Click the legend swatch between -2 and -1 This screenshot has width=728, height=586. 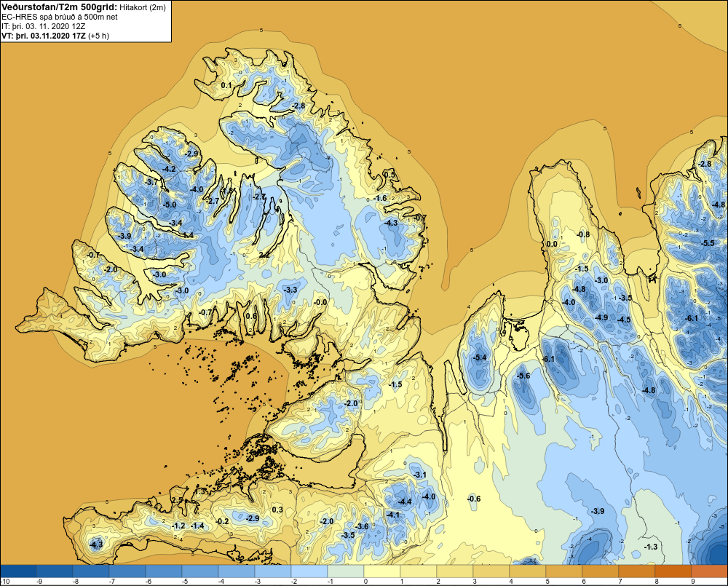point(309,571)
